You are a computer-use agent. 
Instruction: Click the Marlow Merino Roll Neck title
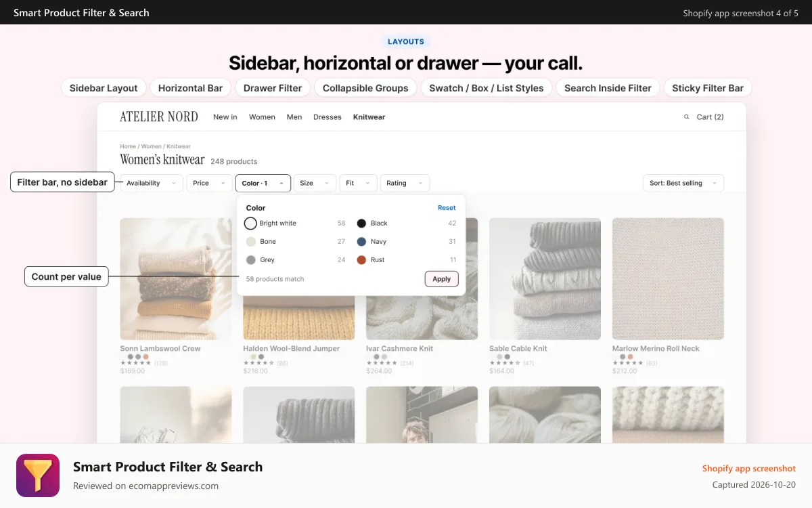[656, 348]
